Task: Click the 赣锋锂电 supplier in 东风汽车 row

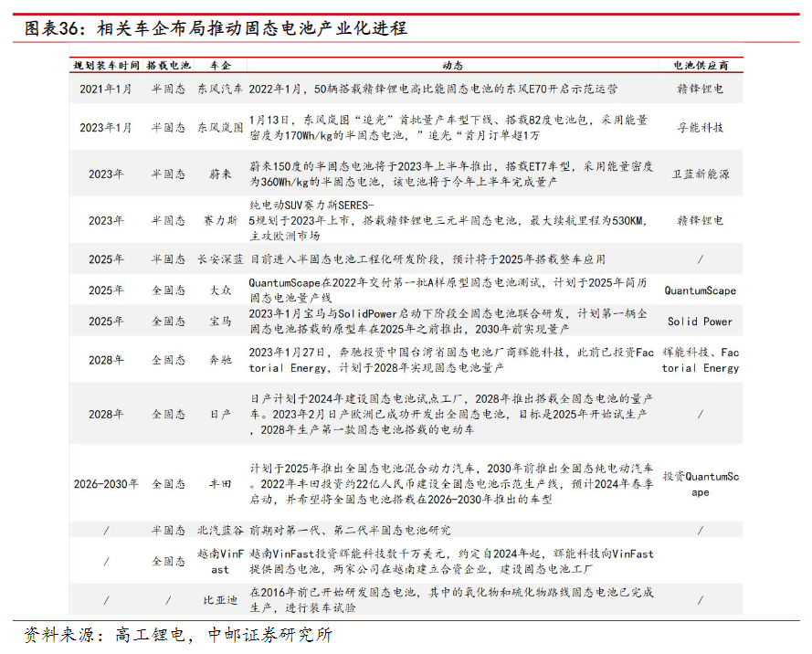Action: point(701,90)
